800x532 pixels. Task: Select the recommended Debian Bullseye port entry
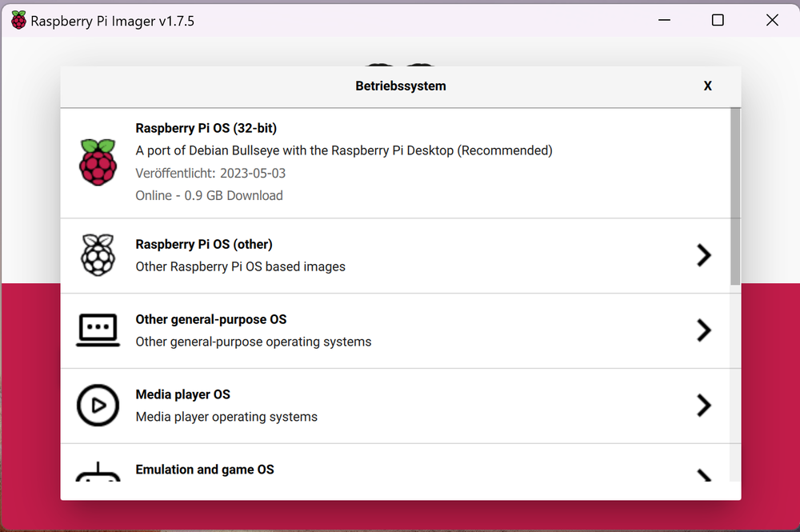(343, 150)
